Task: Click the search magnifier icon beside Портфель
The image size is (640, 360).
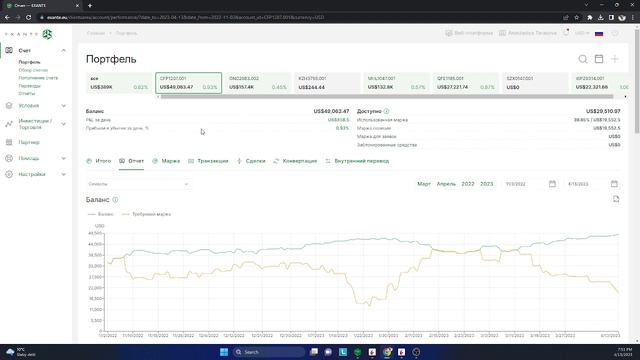Action: tap(583, 59)
